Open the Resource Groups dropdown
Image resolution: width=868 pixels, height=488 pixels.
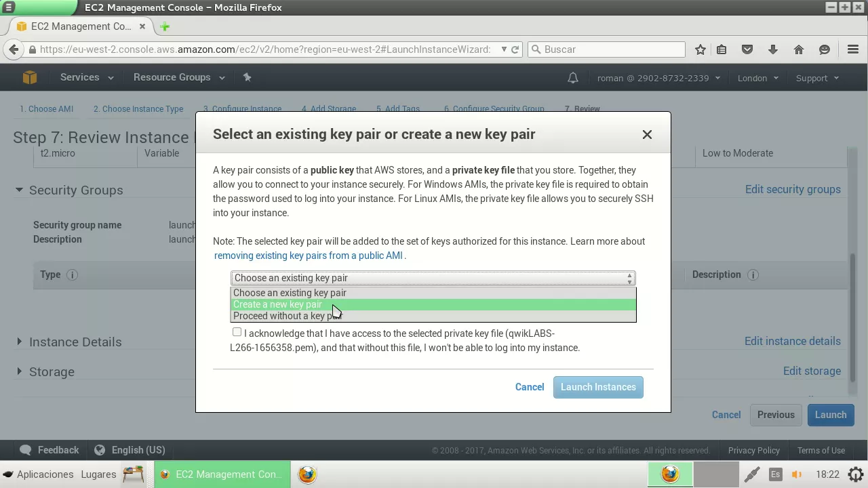click(x=179, y=77)
